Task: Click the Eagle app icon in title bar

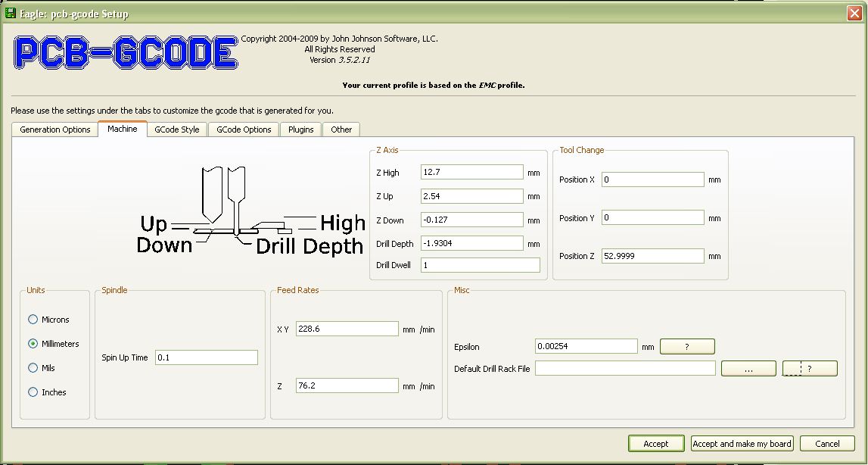Action: coord(11,14)
